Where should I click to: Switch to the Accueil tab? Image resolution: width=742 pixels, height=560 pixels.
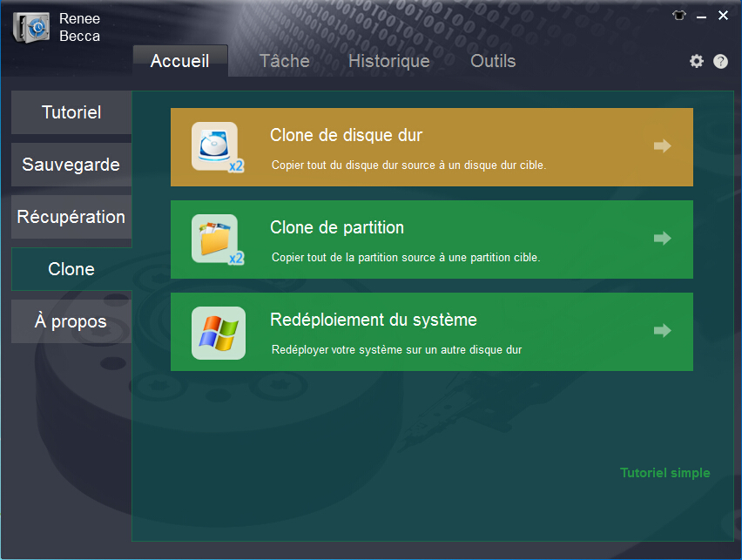pyautogui.click(x=180, y=61)
